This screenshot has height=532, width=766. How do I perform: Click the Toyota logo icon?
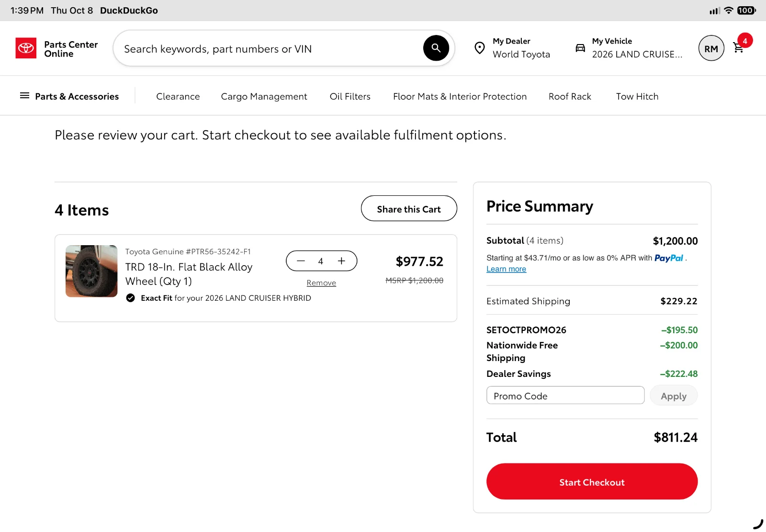point(26,48)
